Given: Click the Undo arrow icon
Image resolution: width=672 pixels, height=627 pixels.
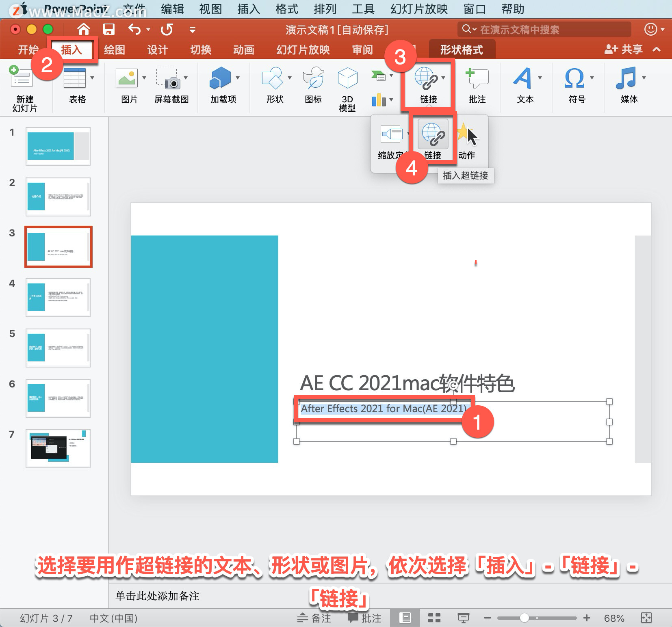Looking at the screenshot, I should click(x=134, y=29).
